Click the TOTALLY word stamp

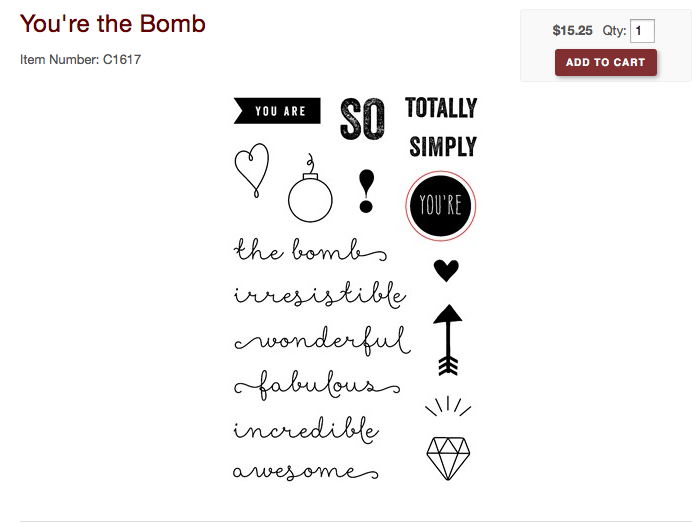pos(441,108)
